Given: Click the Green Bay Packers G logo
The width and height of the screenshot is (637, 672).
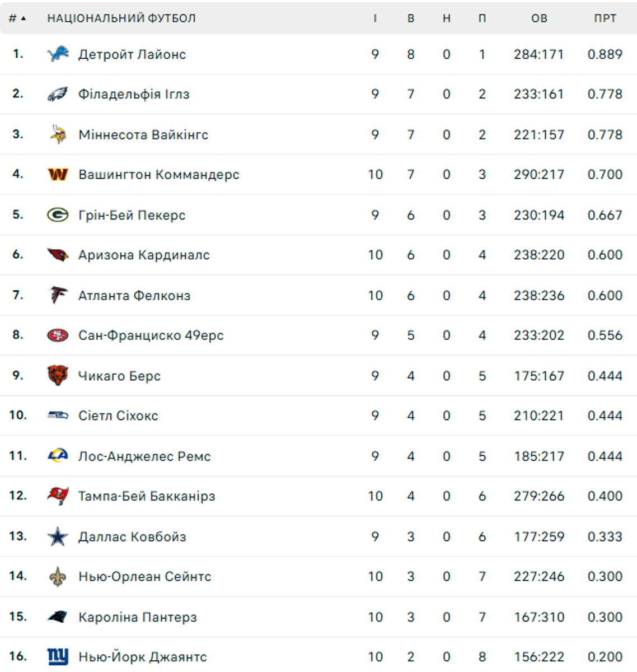Looking at the screenshot, I should pyautogui.click(x=58, y=215).
